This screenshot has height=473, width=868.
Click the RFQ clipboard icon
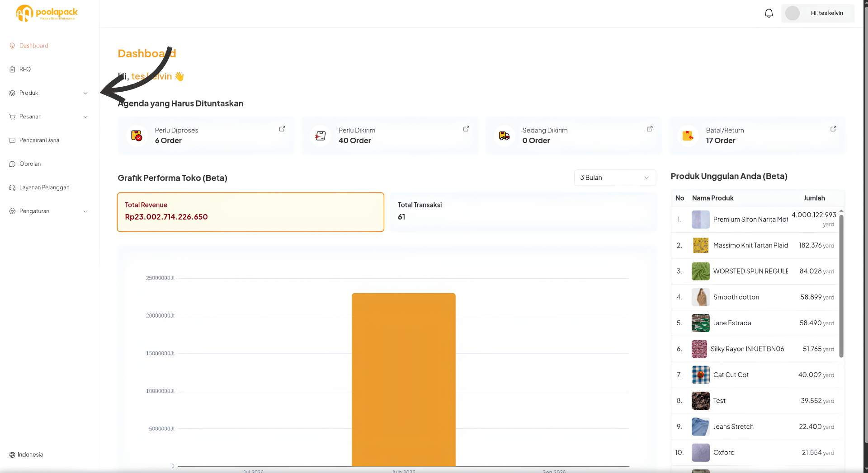point(12,70)
